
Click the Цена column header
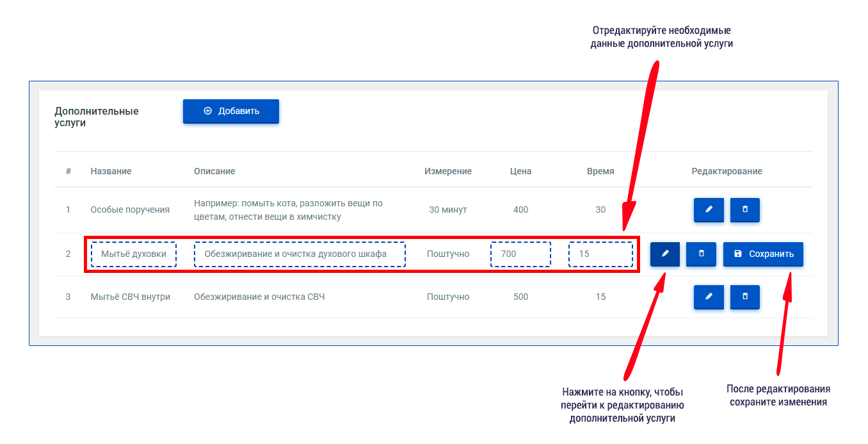pyautogui.click(x=520, y=171)
